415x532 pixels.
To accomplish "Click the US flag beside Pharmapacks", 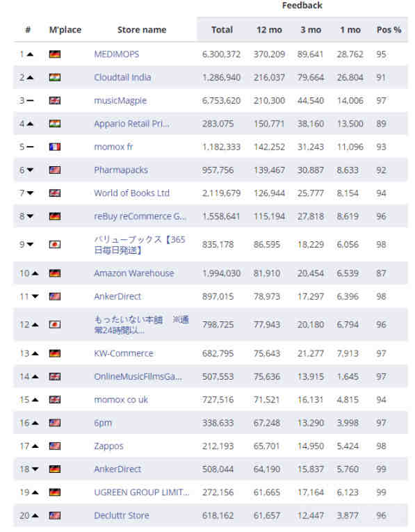I will pyautogui.click(x=55, y=170).
